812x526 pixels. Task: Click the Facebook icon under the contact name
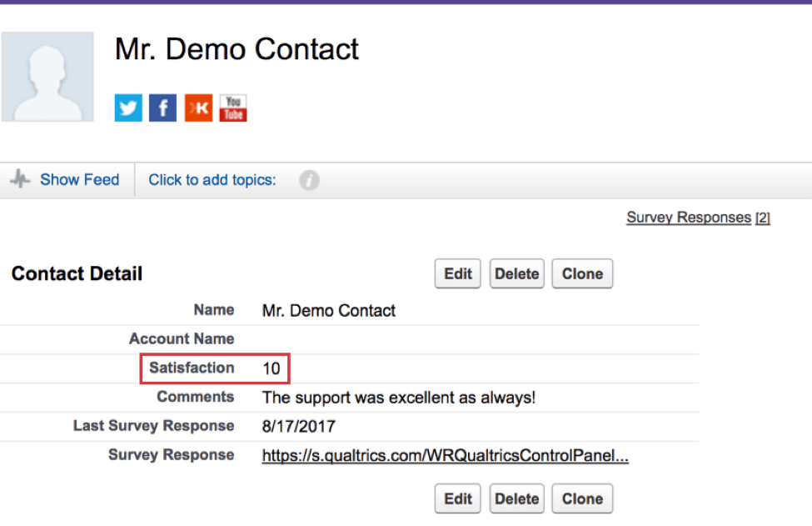[x=162, y=108]
